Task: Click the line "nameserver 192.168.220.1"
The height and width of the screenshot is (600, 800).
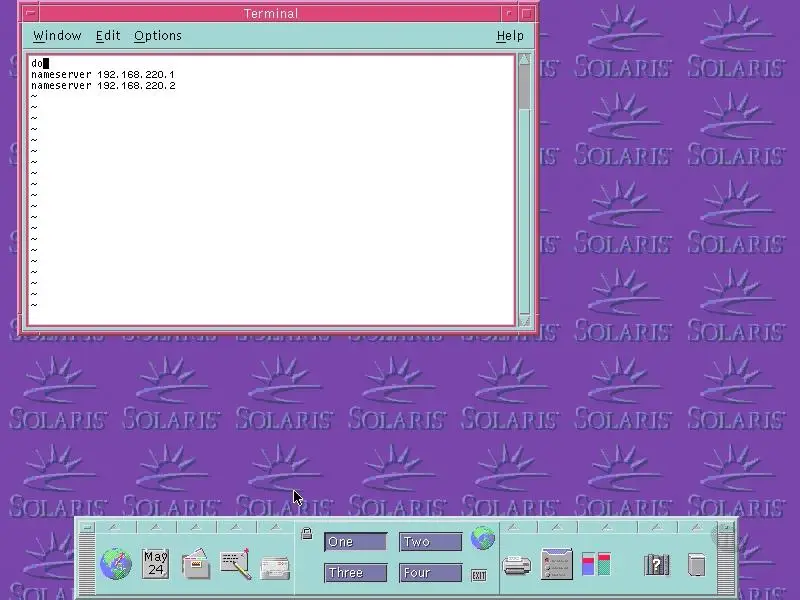Action: (103, 74)
